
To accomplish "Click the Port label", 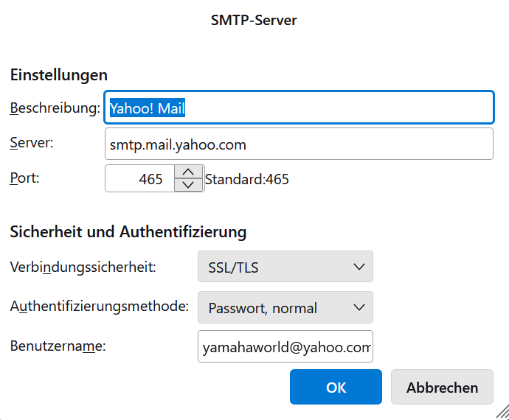I will click(24, 178).
